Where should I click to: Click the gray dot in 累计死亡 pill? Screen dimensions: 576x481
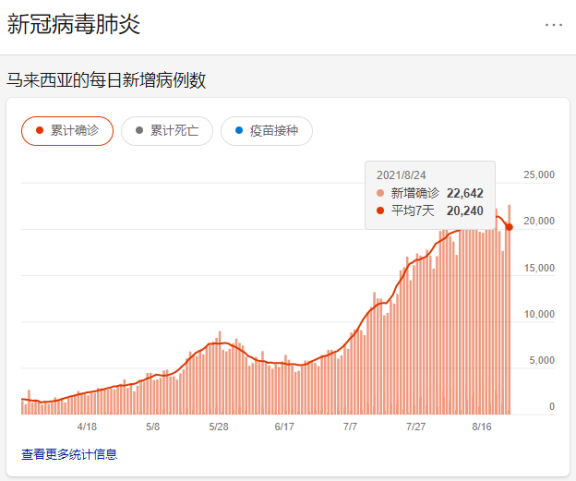click(x=139, y=130)
